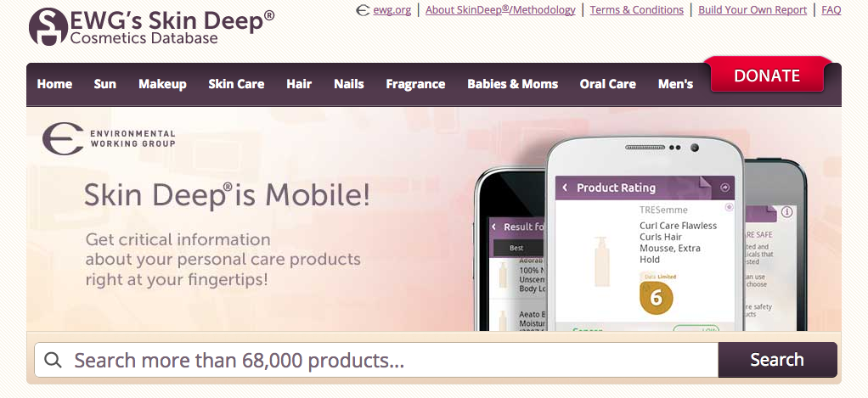Tap the share arrow icon on phone header
868x398 pixels.
pyautogui.click(x=724, y=188)
